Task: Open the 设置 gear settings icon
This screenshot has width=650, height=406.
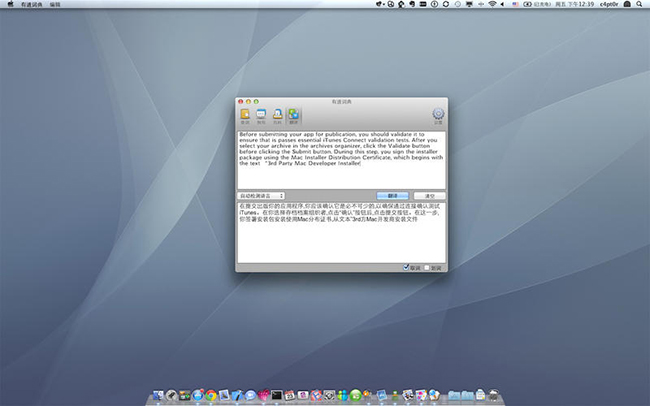Action: click(x=437, y=117)
